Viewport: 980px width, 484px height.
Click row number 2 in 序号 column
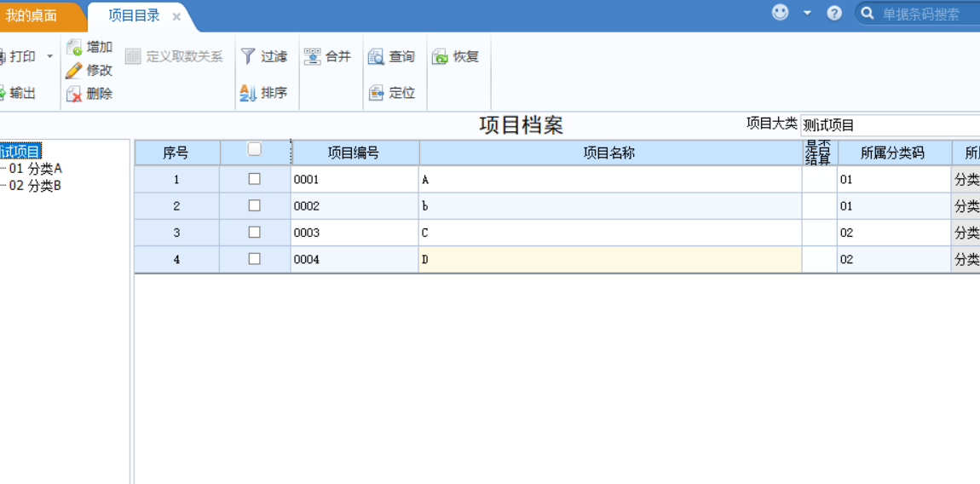pyautogui.click(x=177, y=206)
